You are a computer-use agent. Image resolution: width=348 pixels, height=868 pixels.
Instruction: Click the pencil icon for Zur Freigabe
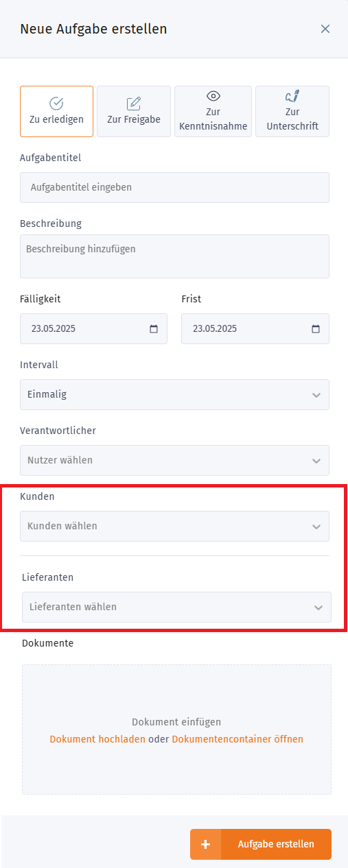pos(134,103)
